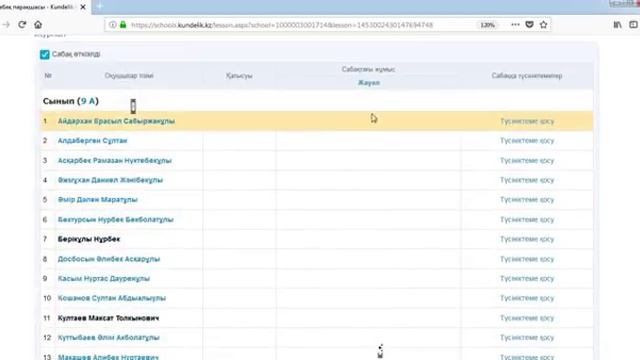Open student Бектұрсын Нұрбек in row 6
The image size is (640, 360).
(x=116, y=220)
